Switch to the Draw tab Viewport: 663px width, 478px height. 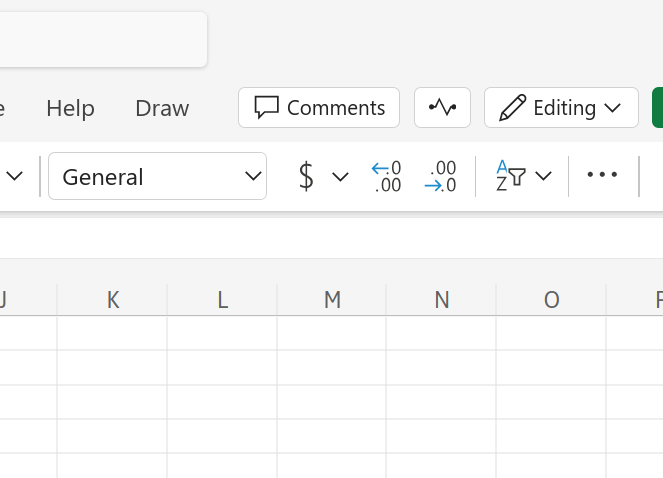click(162, 108)
